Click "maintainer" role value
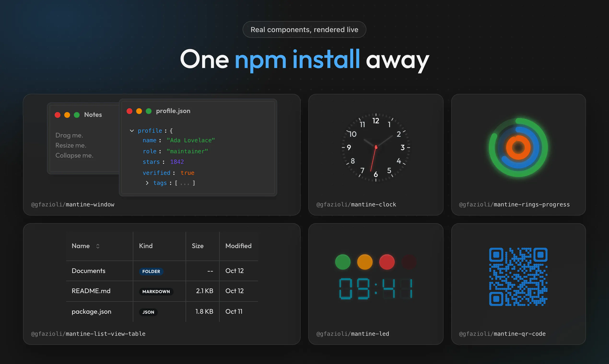This screenshot has width=609, height=364. [187, 151]
